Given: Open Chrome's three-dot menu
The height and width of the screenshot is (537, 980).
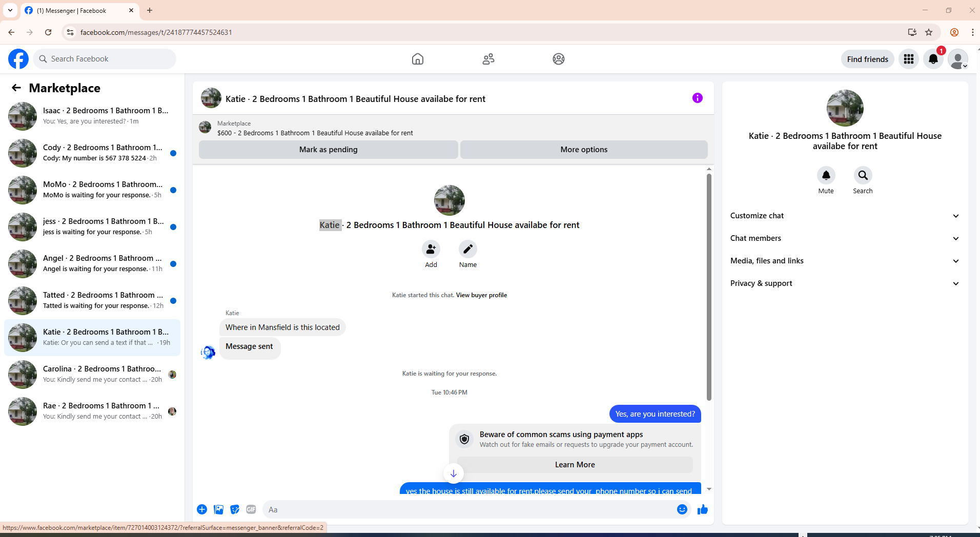Looking at the screenshot, I should click(972, 32).
